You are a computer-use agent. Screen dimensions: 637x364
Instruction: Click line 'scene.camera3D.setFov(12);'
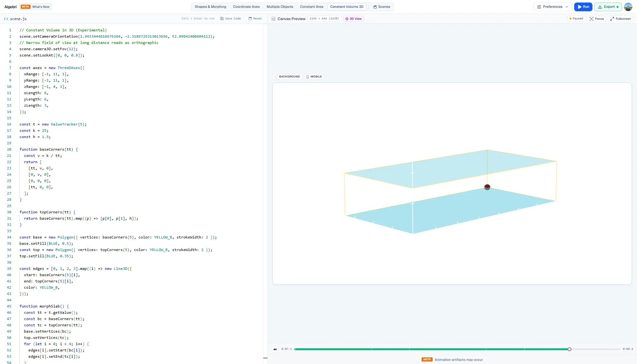pos(48,49)
